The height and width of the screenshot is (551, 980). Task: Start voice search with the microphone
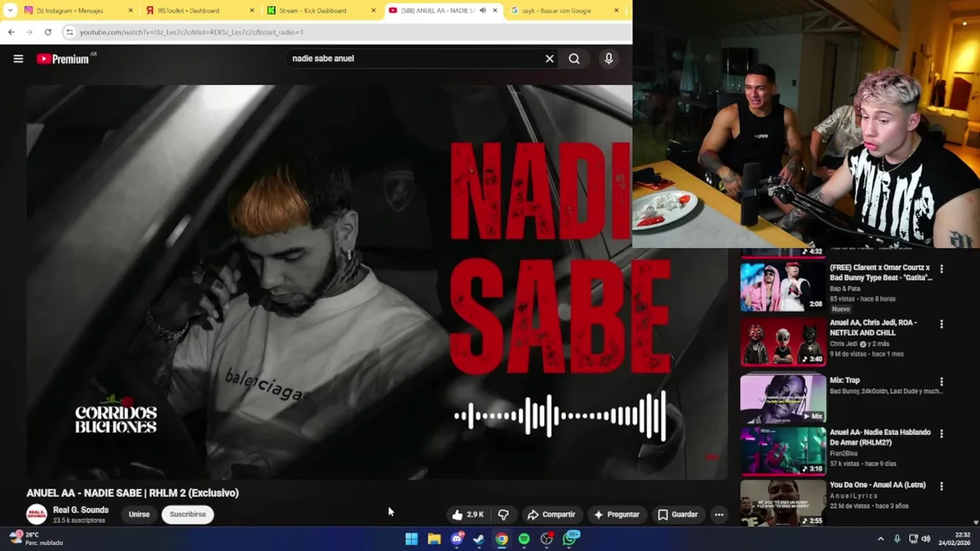click(x=609, y=59)
